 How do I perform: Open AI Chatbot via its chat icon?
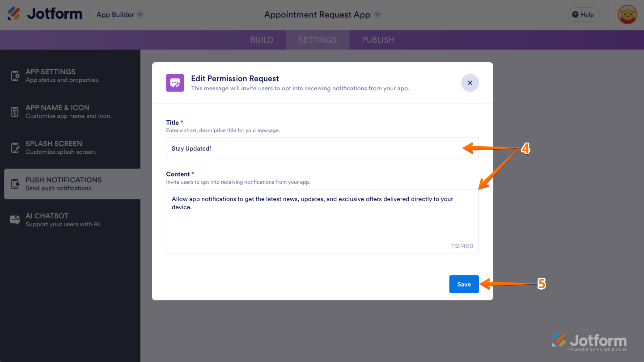click(x=15, y=219)
